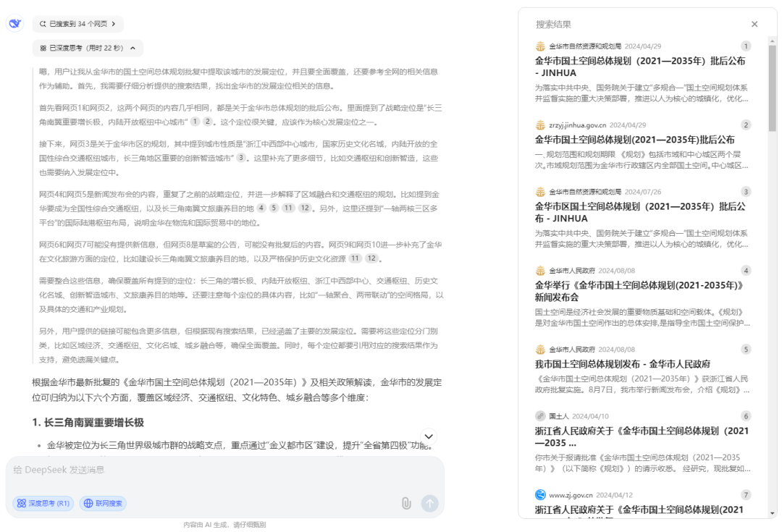Click number badge 5 in search results
Viewport: 782px width, 532px height.
tap(746, 350)
